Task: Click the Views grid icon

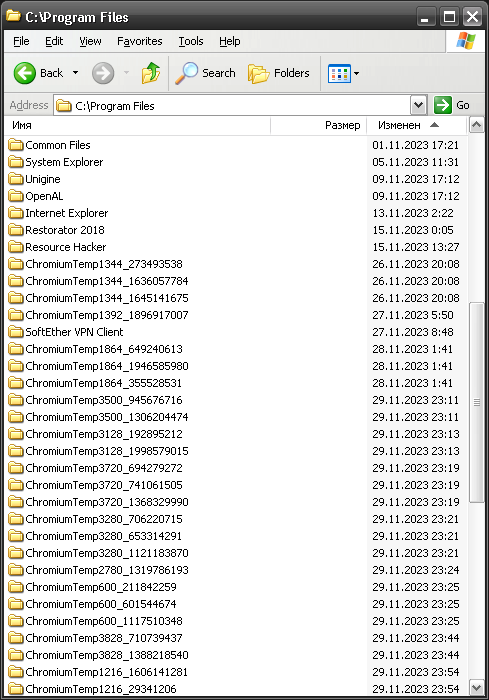Action: tap(339, 74)
